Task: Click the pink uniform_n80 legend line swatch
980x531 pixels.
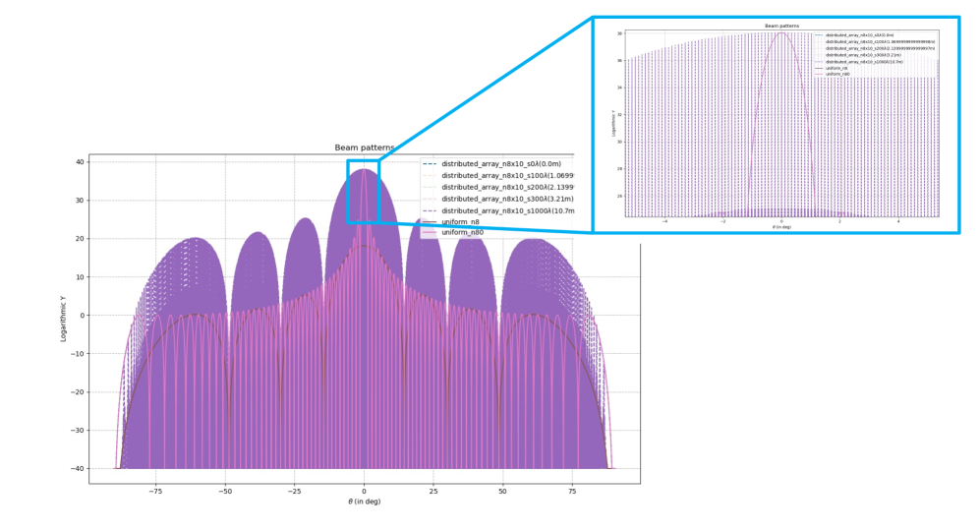Action: coord(430,234)
